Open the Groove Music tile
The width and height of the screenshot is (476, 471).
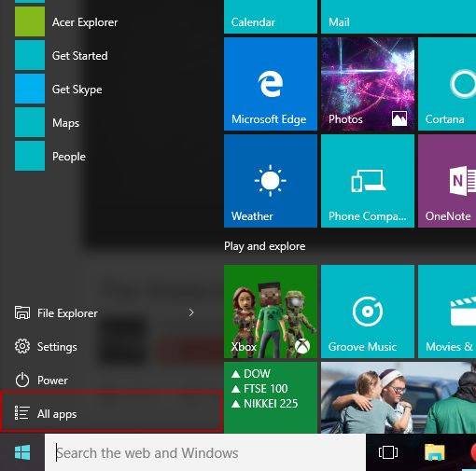[368, 312]
